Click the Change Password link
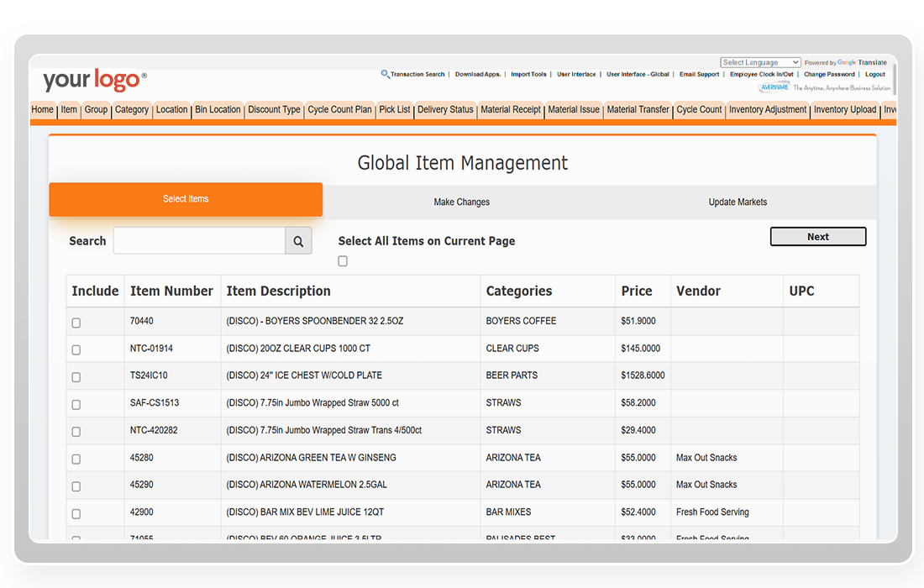Viewport: 924px width, 588px height. (829, 74)
